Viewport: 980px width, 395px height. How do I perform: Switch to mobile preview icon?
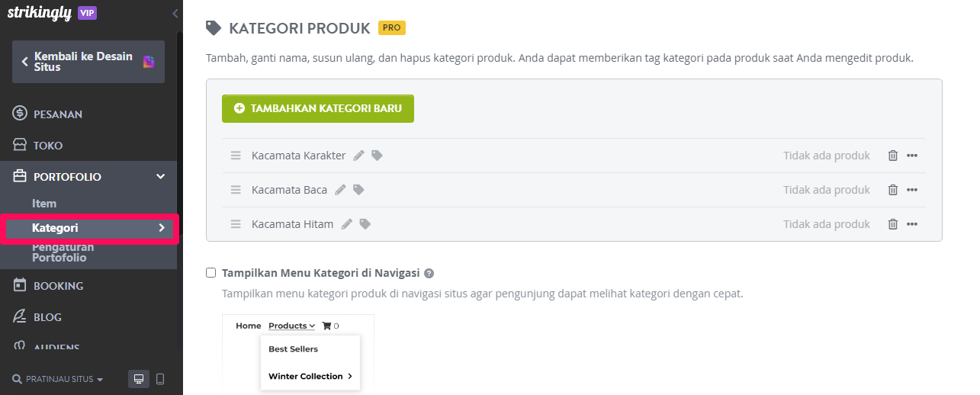[160, 379]
